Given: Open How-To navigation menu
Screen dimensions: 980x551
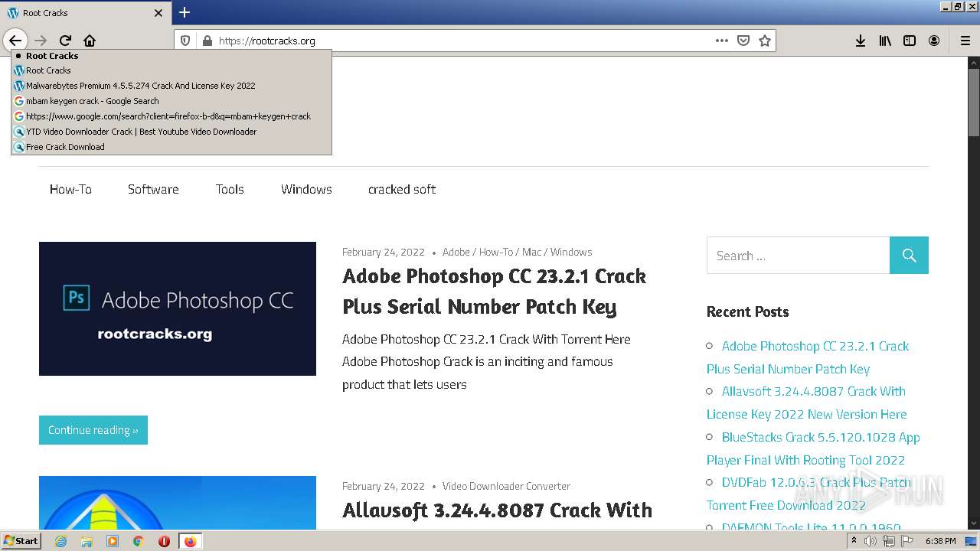Looking at the screenshot, I should (x=70, y=189).
